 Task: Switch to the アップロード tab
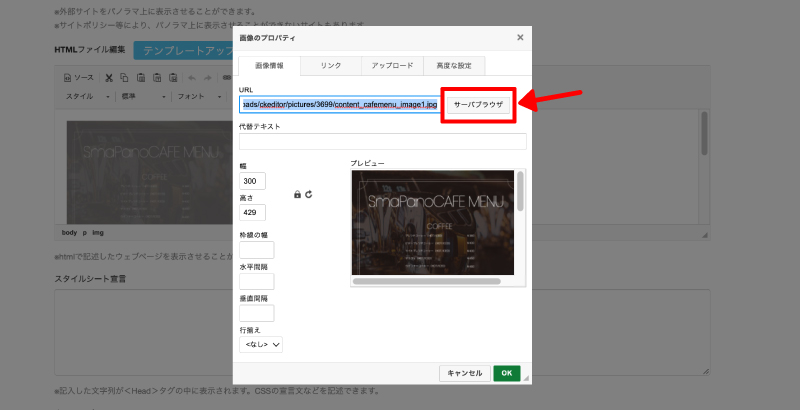click(x=392, y=66)
